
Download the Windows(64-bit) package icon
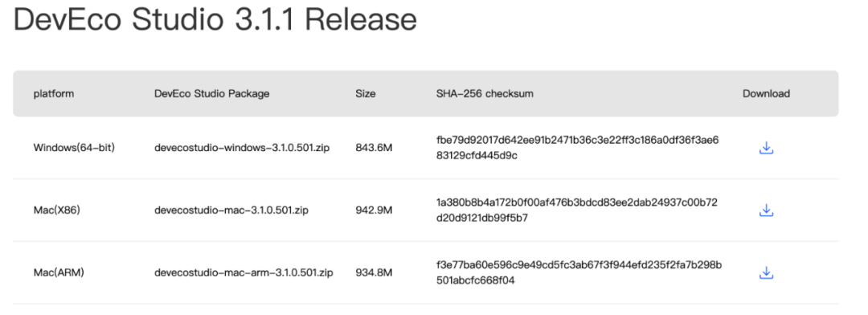click(x=766, y=148)
